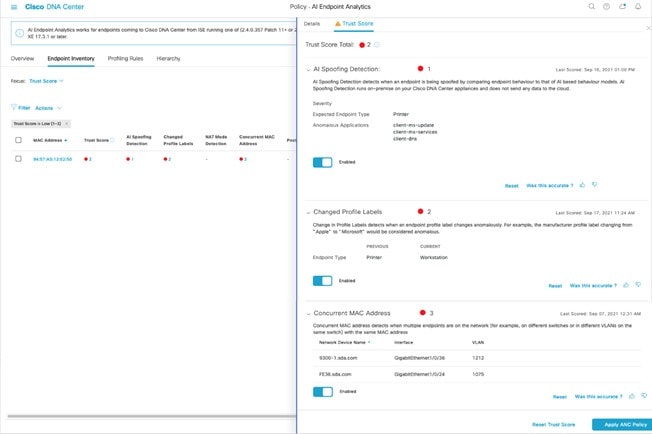Click the Concurrent MAC Address column header

pos(257,140)
